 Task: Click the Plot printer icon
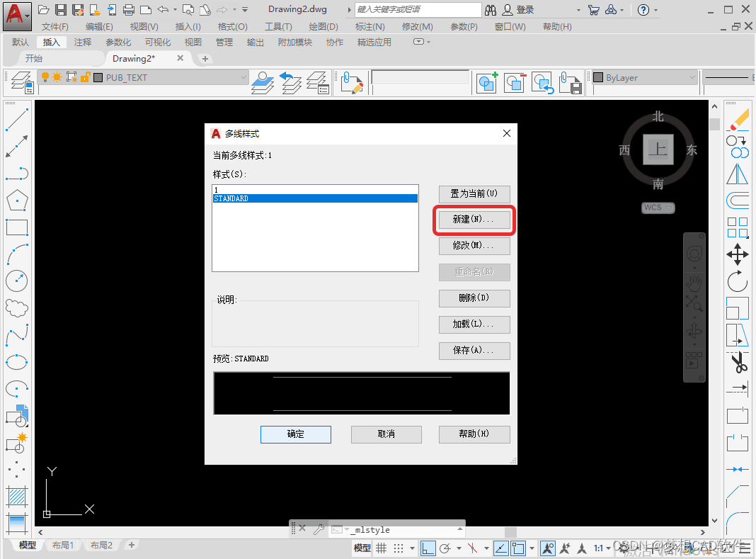(129, 10)
